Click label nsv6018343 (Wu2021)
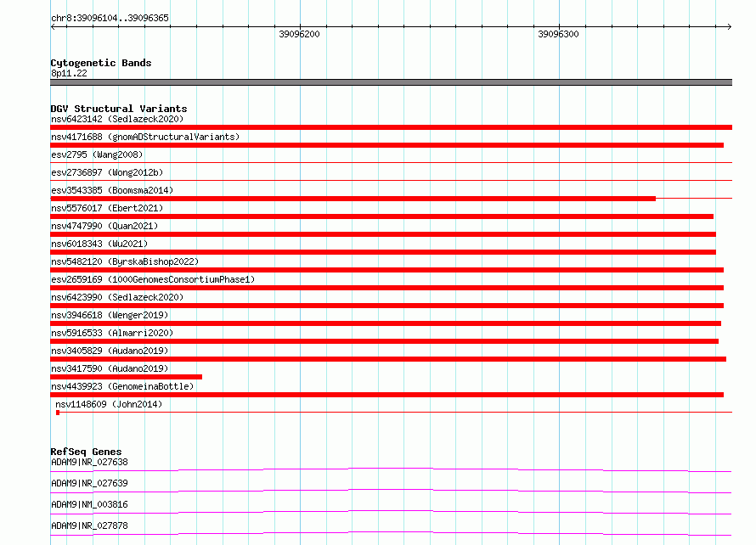The height and width of the screenshot is (545, 756). pos(99,244)
